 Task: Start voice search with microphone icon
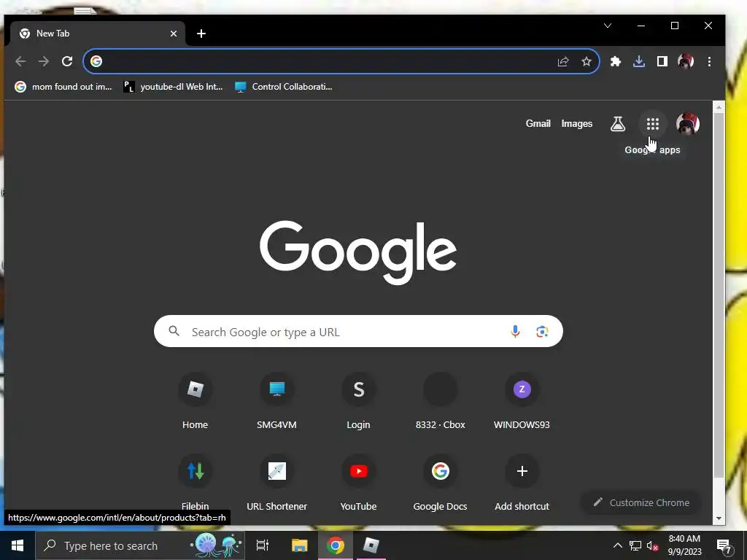515,332
